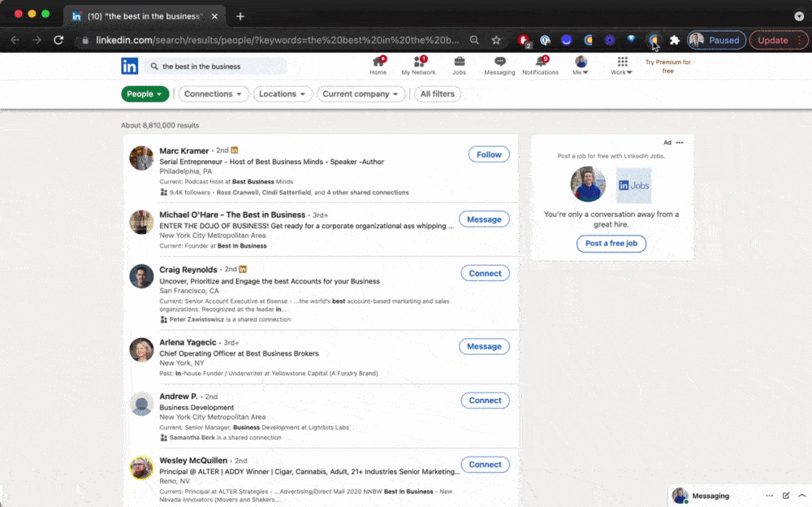This screenshot has width=812, height=507.
Task: Connect with Wesley McQuillen
Action: (486, 465)
